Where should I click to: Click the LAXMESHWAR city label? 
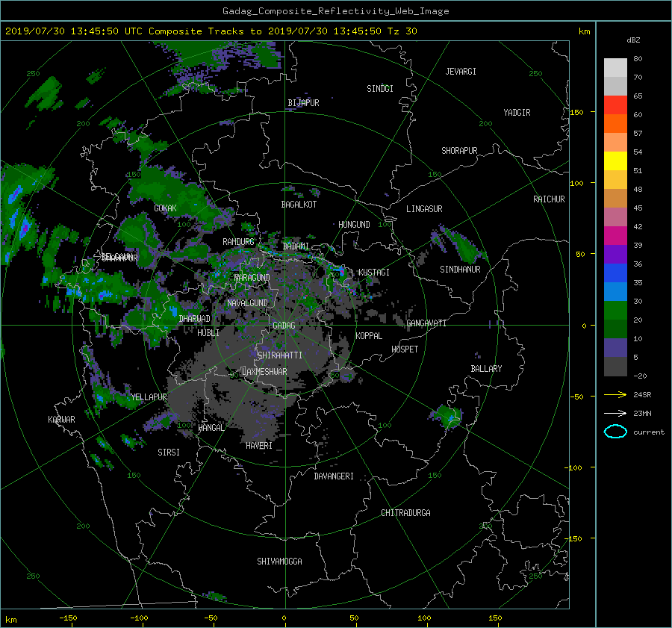[264, 372]
